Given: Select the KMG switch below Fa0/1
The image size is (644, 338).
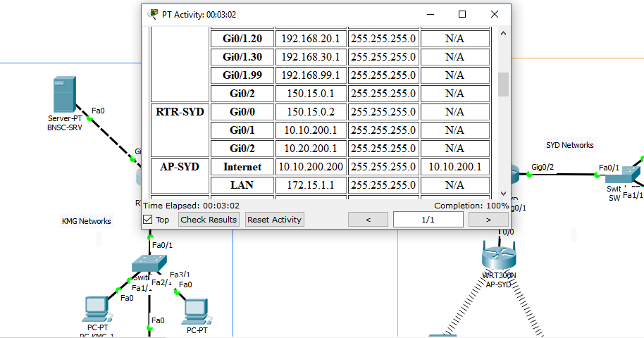Looking at the screenshot, I should (x=149, y=263).
